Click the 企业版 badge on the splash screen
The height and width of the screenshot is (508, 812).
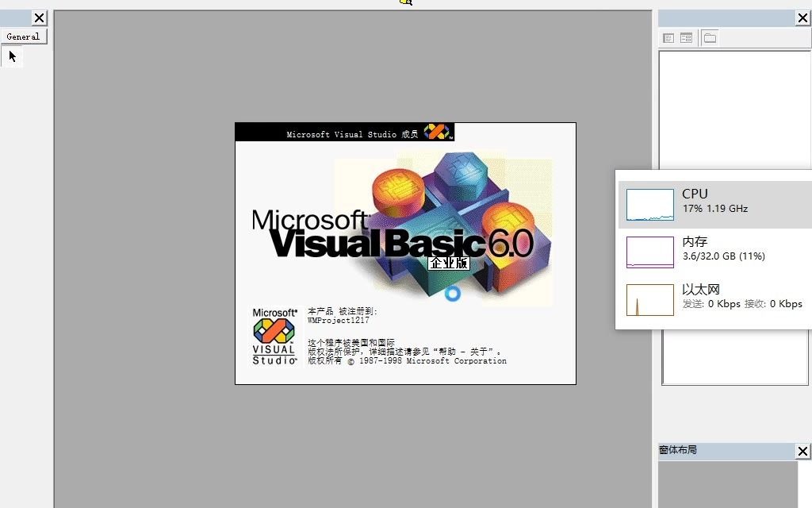coord(448,263)
